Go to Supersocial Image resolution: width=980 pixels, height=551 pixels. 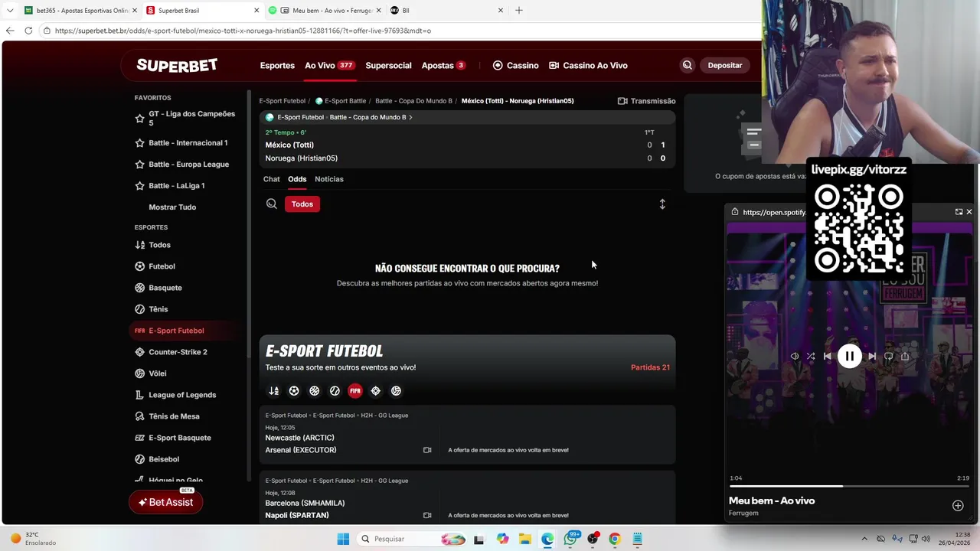click(x=388, y=66)
